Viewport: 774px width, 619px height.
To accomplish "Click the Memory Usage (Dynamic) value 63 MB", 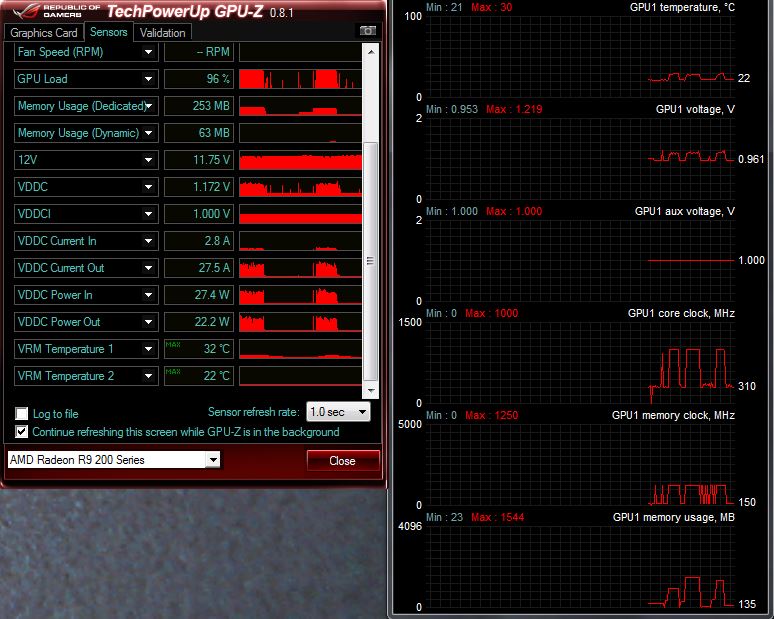I will (199, 133).
